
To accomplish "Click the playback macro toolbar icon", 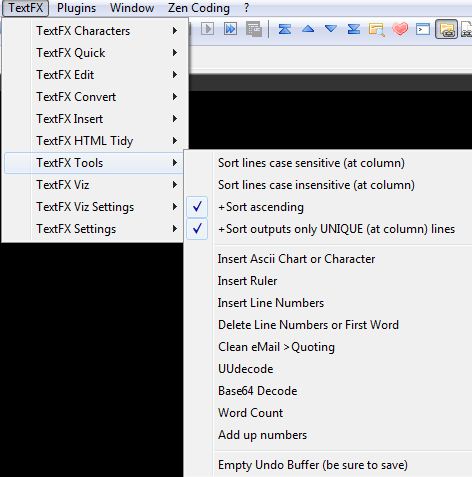I will [207, 29].
